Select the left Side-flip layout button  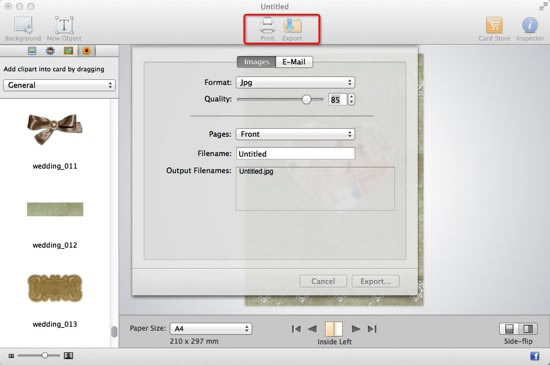[x=509, y=329]
